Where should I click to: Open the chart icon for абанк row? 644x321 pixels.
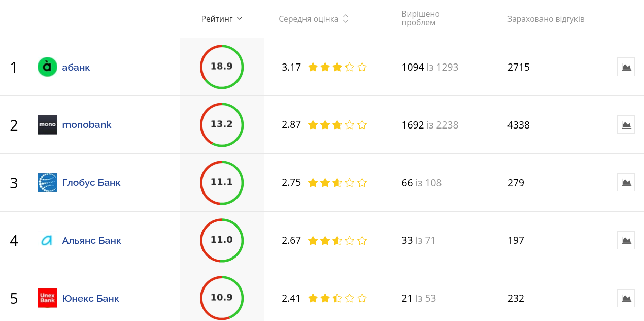[626, 67]
